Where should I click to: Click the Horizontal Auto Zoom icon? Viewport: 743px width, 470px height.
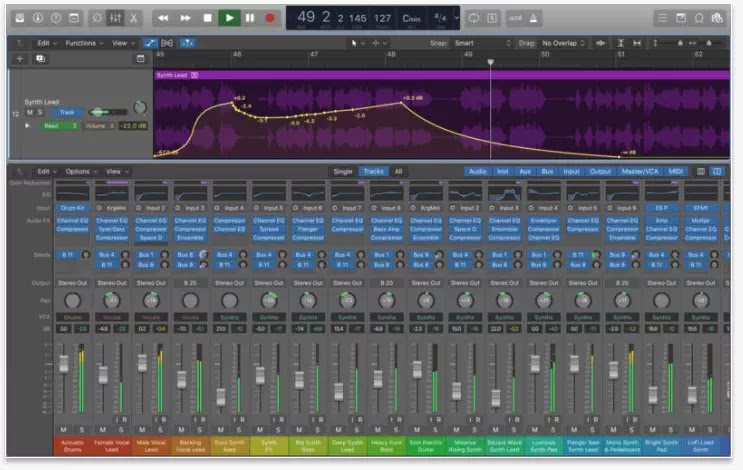(x=637, y=43)
